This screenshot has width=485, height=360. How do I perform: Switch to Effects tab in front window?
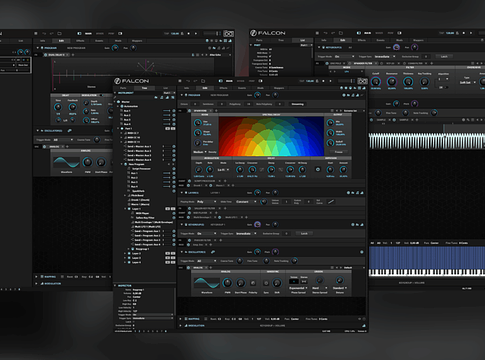[223, 88]
